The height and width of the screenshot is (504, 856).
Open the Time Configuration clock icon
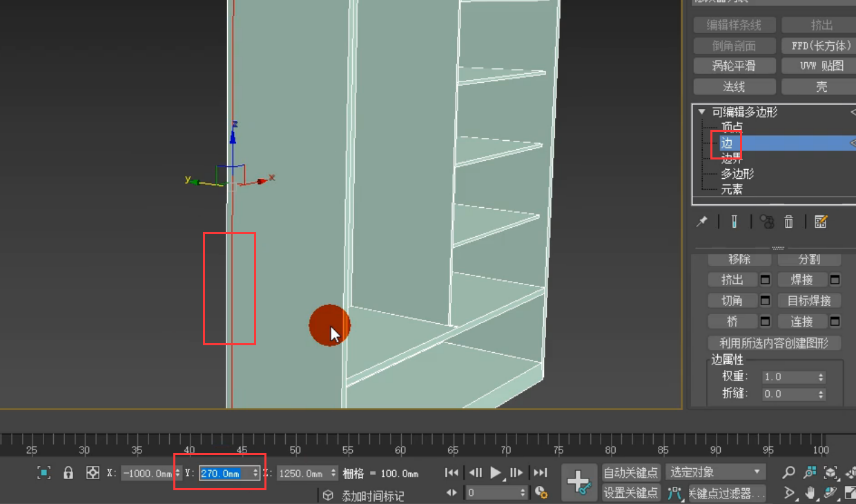click(x=541, y=492)
